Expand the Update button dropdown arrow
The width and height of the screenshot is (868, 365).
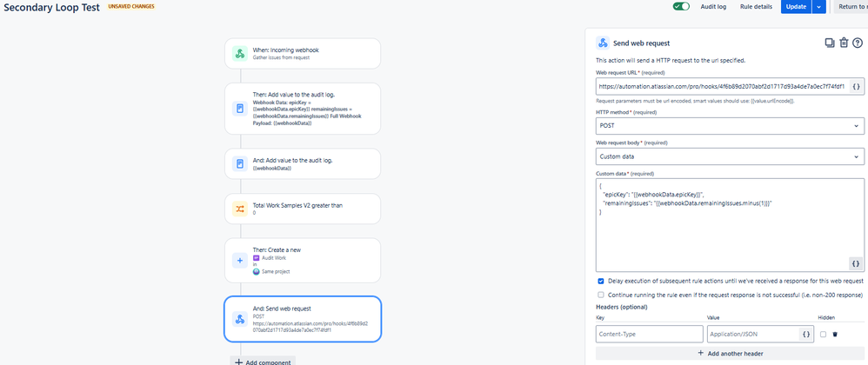[819, 7]
